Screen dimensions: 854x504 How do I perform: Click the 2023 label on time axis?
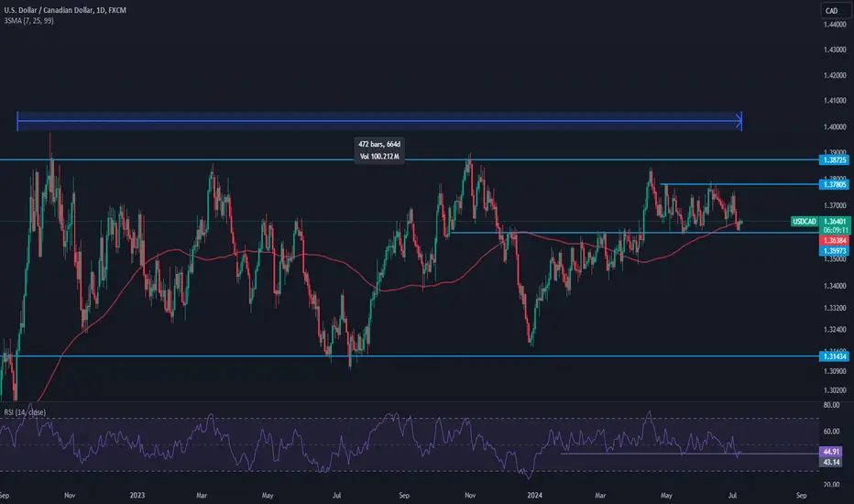[x=137, y=495]
